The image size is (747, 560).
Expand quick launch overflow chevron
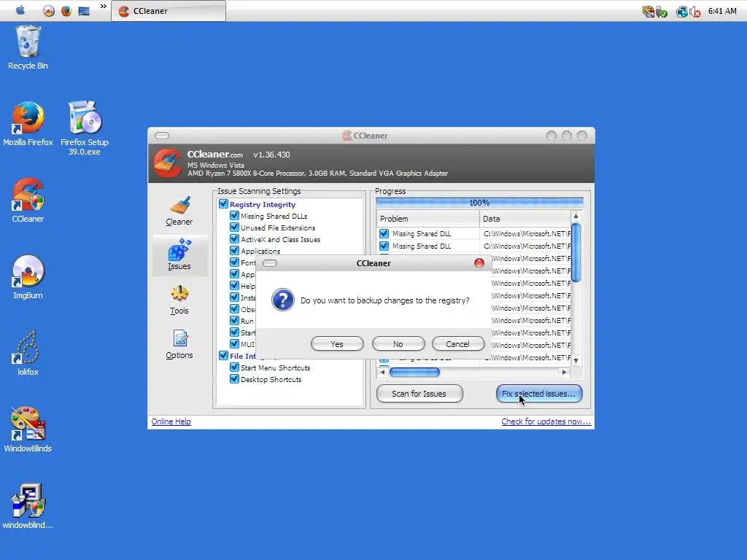[104, 7]
